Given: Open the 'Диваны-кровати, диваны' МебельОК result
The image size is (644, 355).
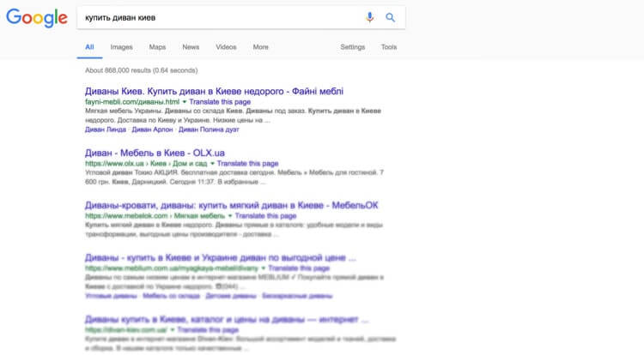Looking at the screenshot, I should point(231,205).
